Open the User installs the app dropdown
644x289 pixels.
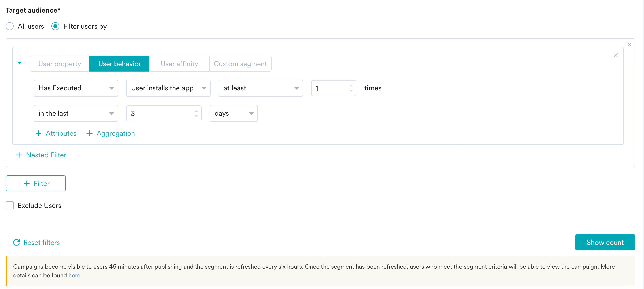(168, 88)
